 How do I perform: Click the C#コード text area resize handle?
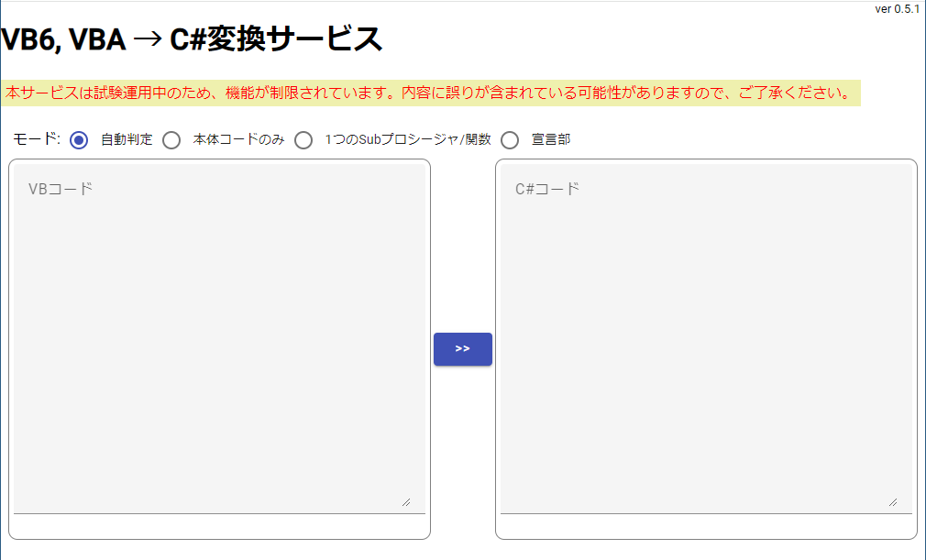pyautogui.click(x=893, y=502)
